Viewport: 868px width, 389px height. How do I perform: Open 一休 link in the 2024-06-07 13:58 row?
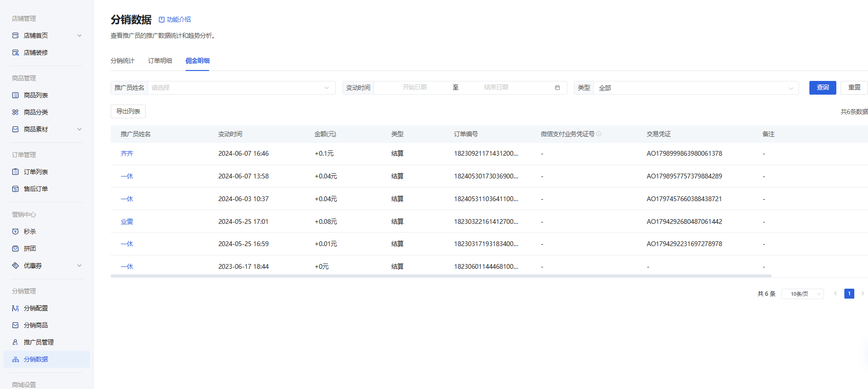127,176
